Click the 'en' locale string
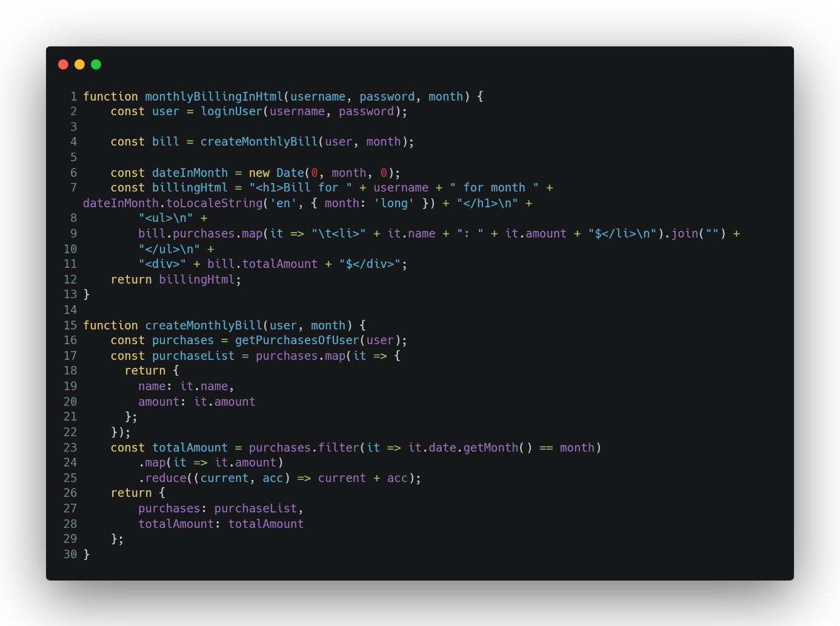Image resolution: width=840 pixels, height=626 pixels. click(284, 204)
